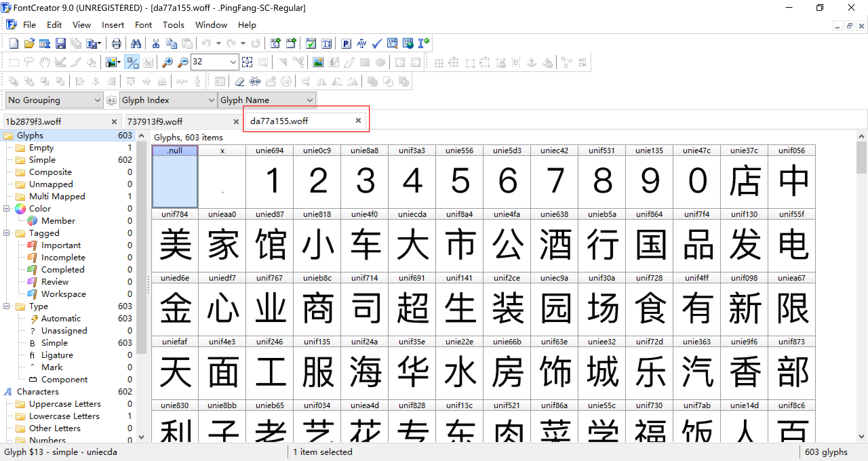Click the Open font folder icon
868x461 pixels.
click(x=29, y=43)
